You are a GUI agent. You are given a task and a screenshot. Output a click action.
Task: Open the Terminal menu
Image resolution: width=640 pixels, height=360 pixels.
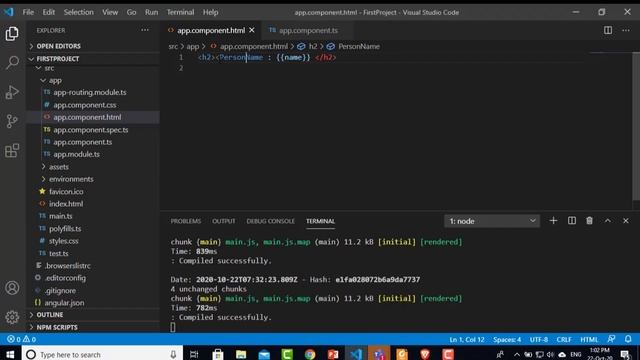[x=180, y=12]
